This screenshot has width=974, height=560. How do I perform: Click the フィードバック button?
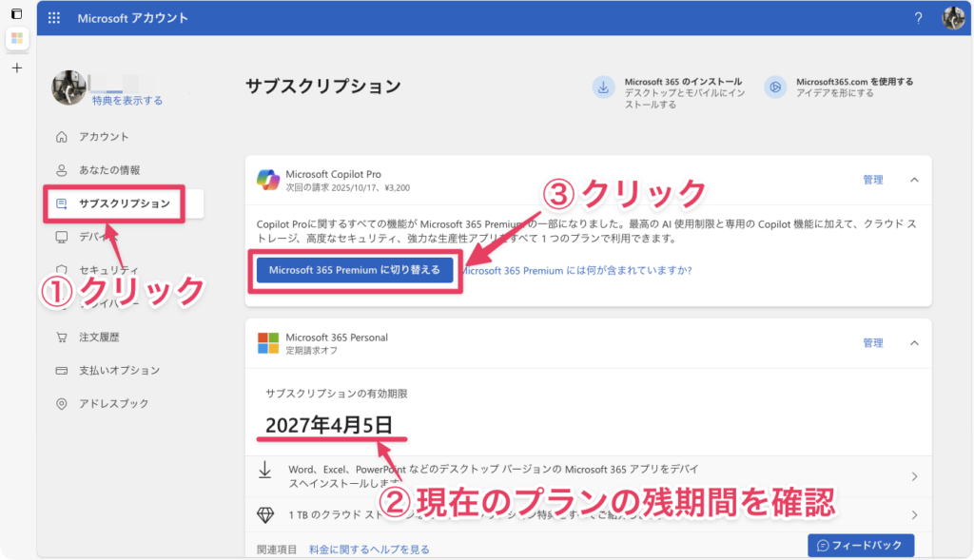tap(861, 546)
